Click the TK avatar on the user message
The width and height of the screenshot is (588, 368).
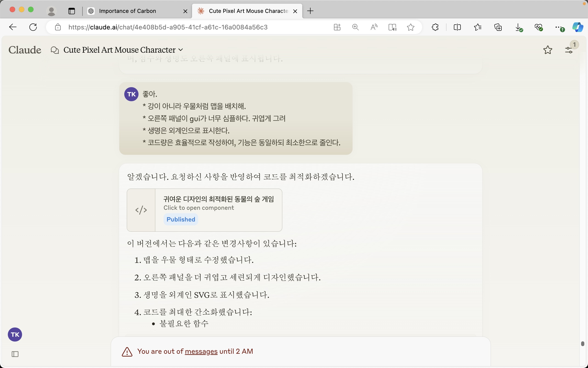pos(131,94)
